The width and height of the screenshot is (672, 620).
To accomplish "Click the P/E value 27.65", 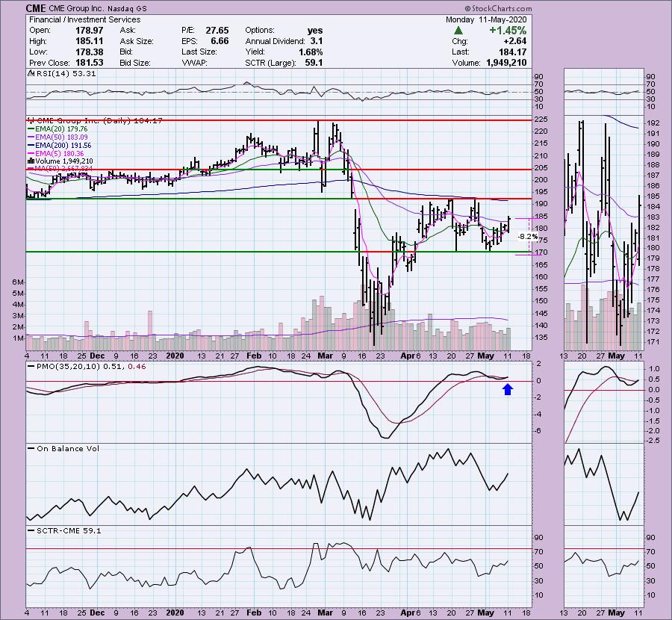I will pos(217,30).
